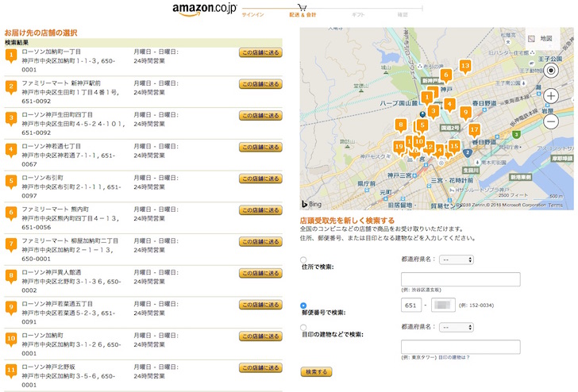This screenshot has height=392, width=578.
Task: Click map pin number 6
Action: tap(446, 75)
